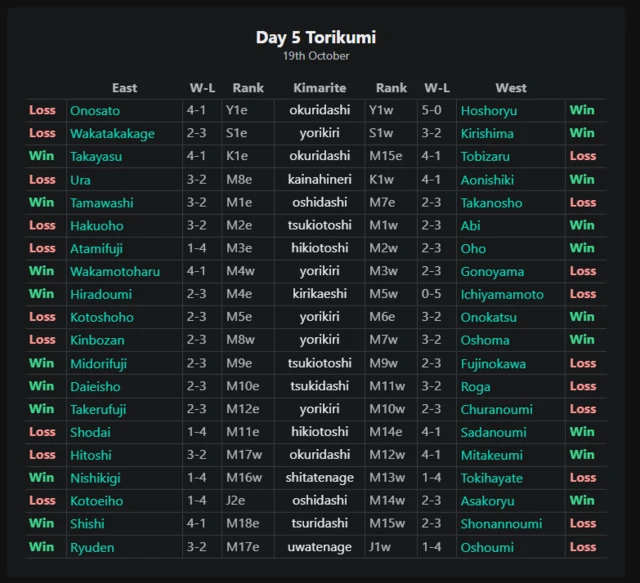The height and width of the screenshot is (583, 640).
Task: Click the West column header
Action: coord(511,88)
